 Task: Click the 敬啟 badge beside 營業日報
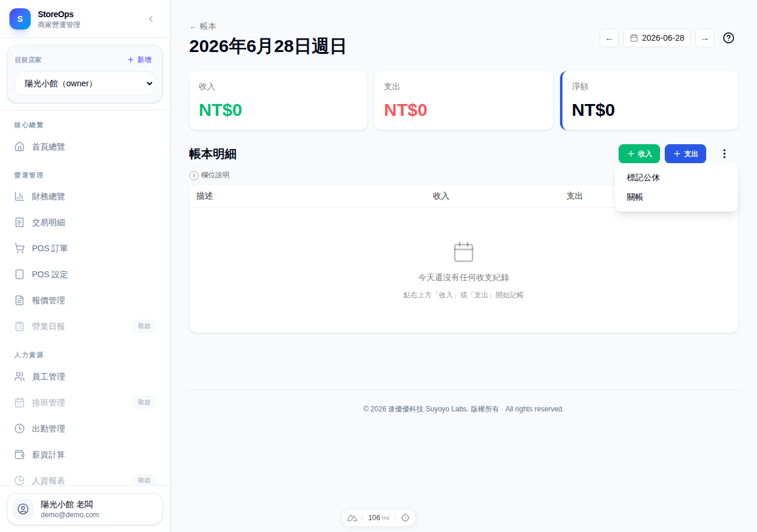pos(144,326)
